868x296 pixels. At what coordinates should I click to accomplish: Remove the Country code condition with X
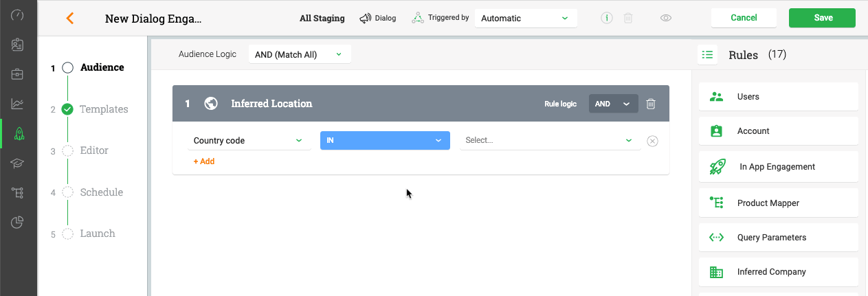click(653, 141)
